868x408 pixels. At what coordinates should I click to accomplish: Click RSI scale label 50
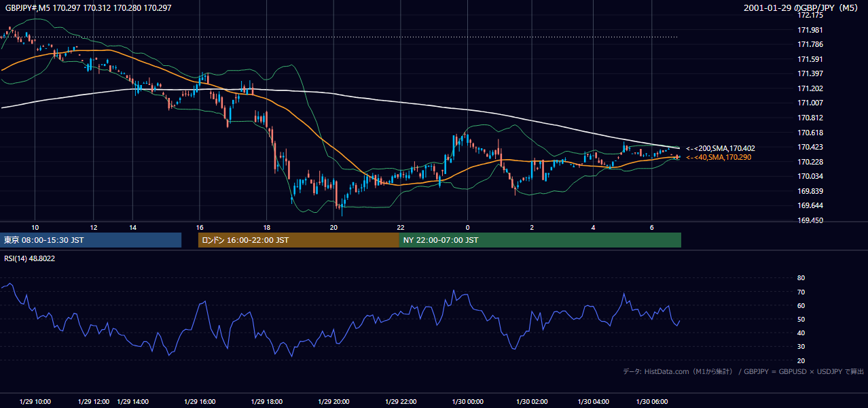point(801,319)
